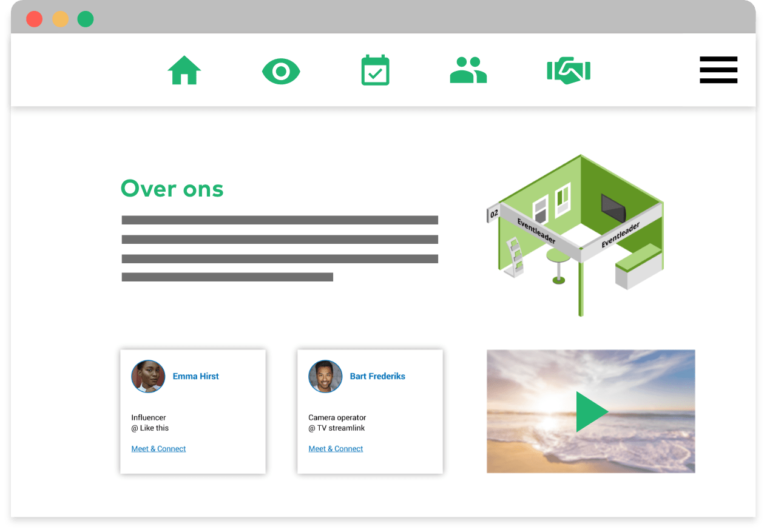Click the '@ TV streamlink' company text

[337, 428]
